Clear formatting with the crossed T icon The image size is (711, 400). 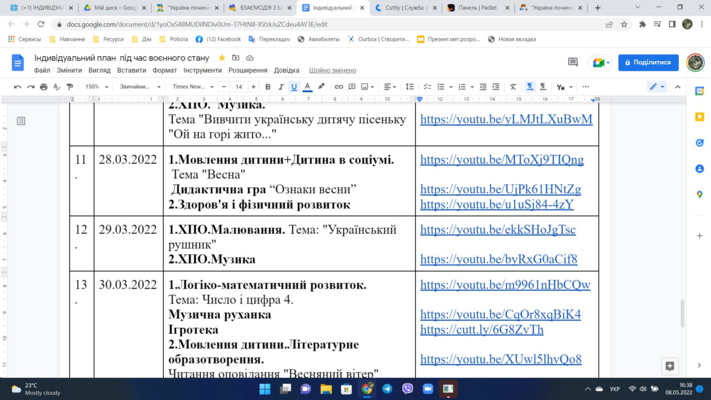click(x=513, y=87)
